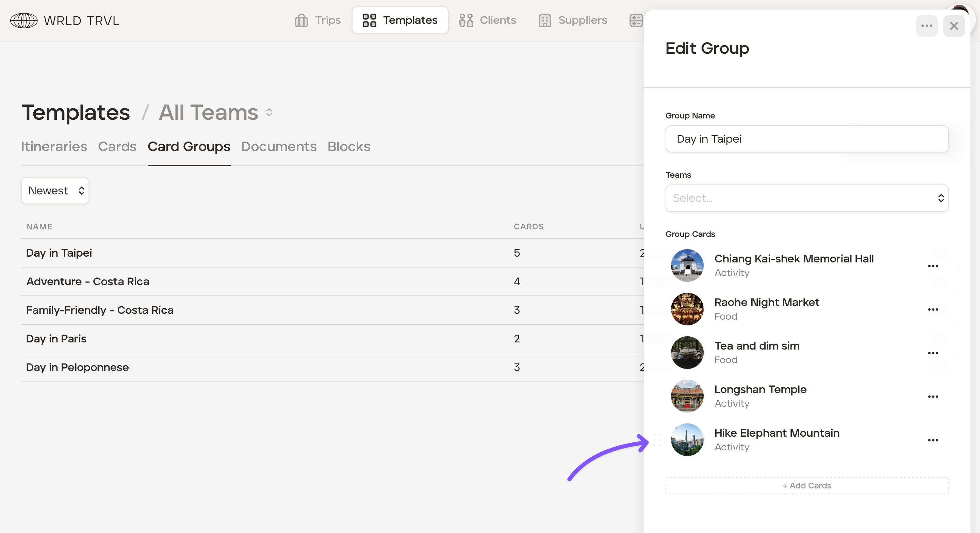The image size is (980, 533).
Task: Click the Longshan Temple thumbnail image
Action: click(x=687, y=396)
